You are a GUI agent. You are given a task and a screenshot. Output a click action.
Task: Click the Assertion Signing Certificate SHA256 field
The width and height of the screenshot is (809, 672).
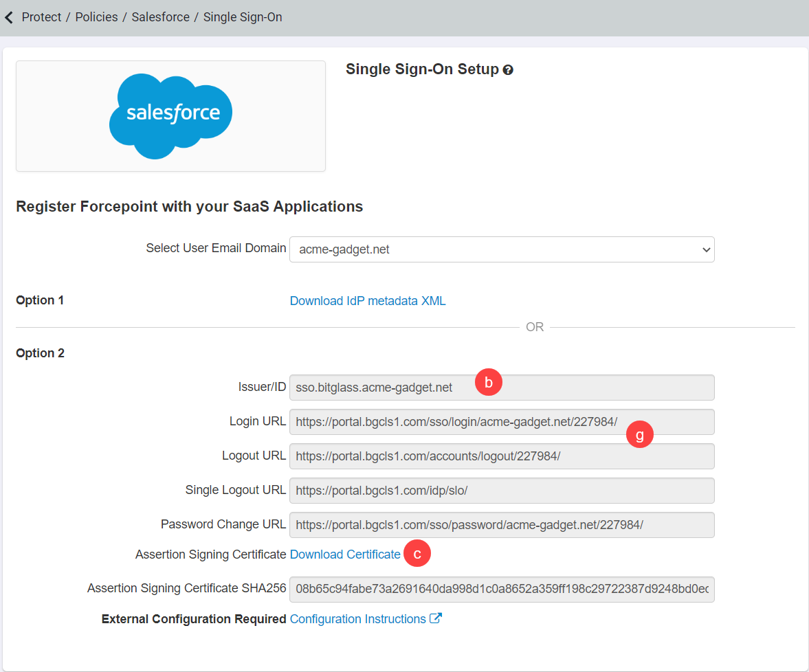click(x=502, y=590)
